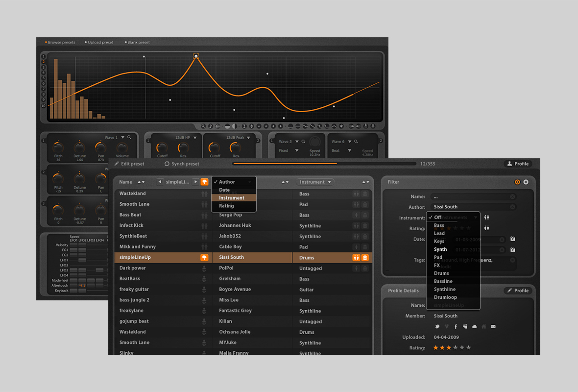Click the search icon beside Wave 6
This screenshot has height=392, width=578.
pos(356,141)
